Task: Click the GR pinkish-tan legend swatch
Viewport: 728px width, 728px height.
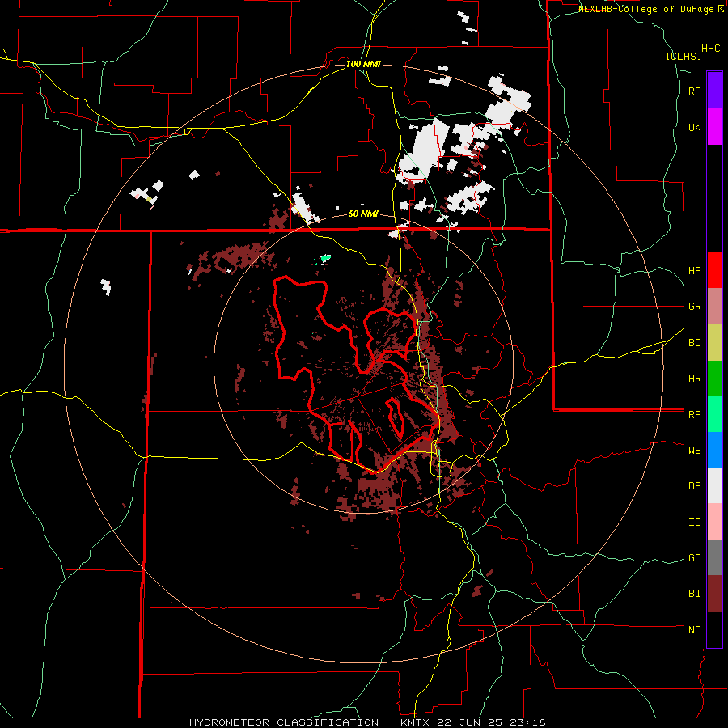Action: tap(714, 307)
